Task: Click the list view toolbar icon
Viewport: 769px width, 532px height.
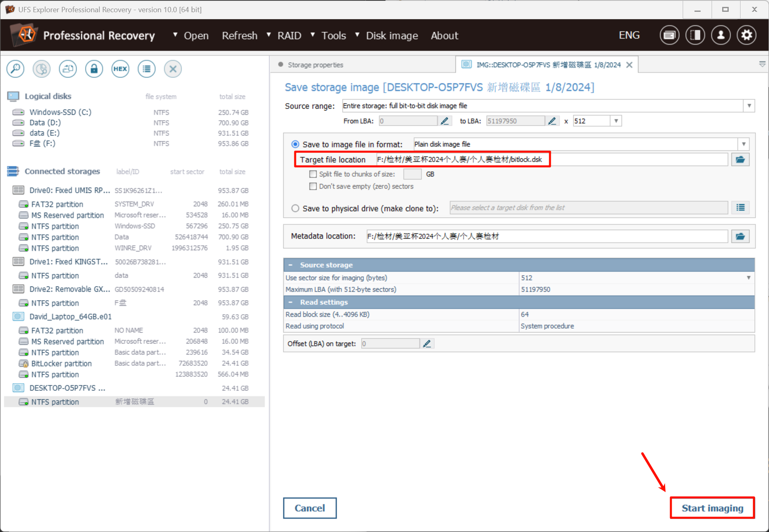Action: tap(147, 69)
